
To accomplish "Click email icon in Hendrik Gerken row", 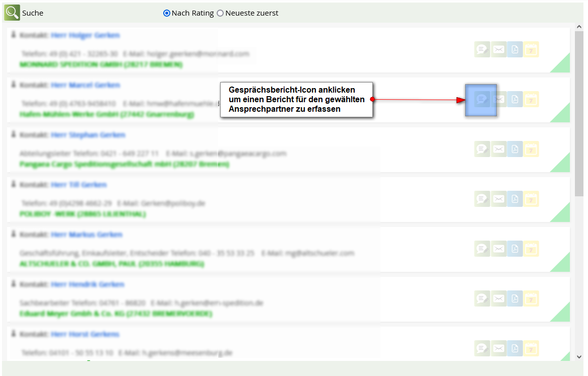I will click(499, 298).
